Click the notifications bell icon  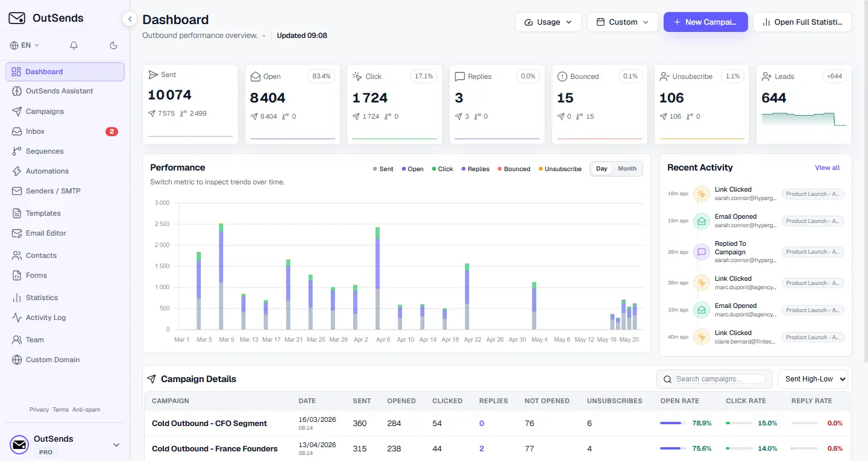click(74, 45)
